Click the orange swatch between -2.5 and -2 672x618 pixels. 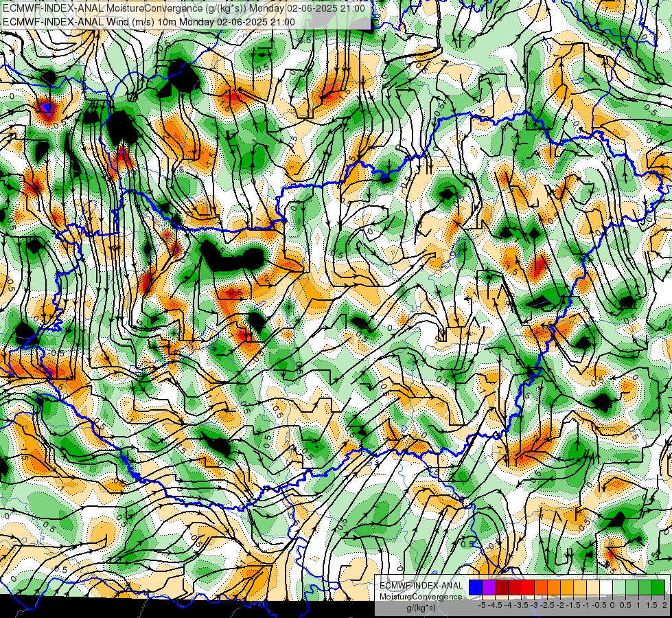(x=554, y=588)
